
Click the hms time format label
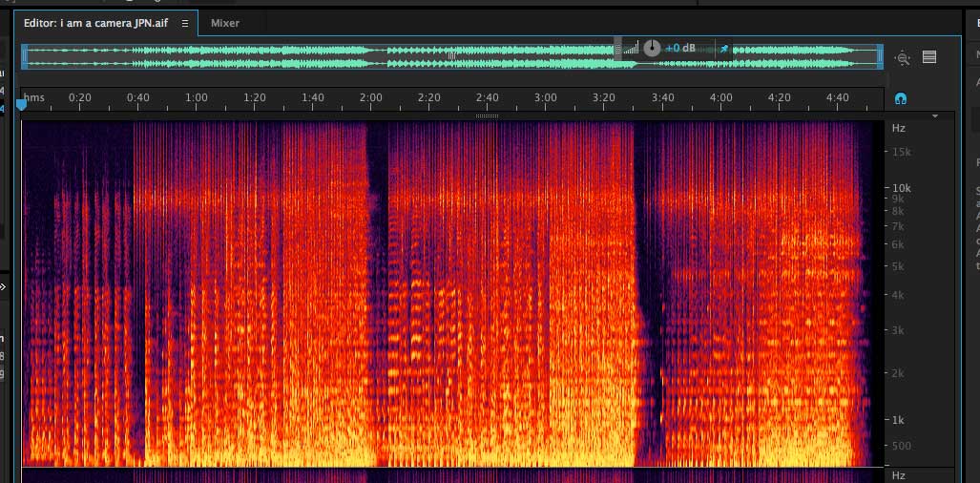pyautogui.click(x=34, y=97)
